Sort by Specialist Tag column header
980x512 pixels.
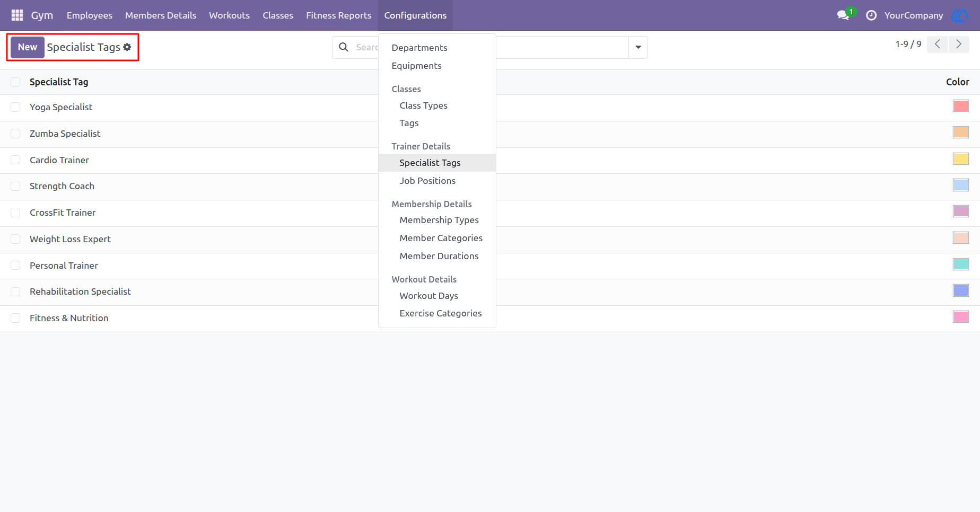tap(59, 82)
